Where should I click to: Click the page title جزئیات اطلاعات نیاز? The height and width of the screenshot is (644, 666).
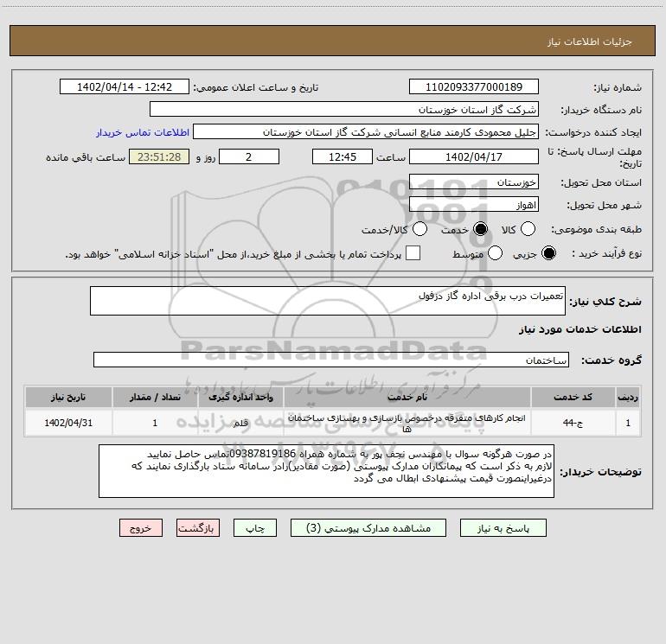tap(590, 41)
